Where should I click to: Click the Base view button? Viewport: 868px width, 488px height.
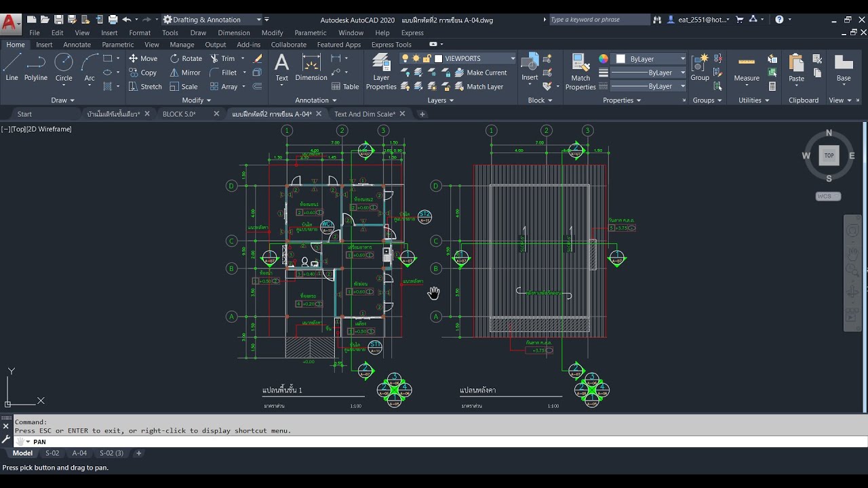coord(844,68)
